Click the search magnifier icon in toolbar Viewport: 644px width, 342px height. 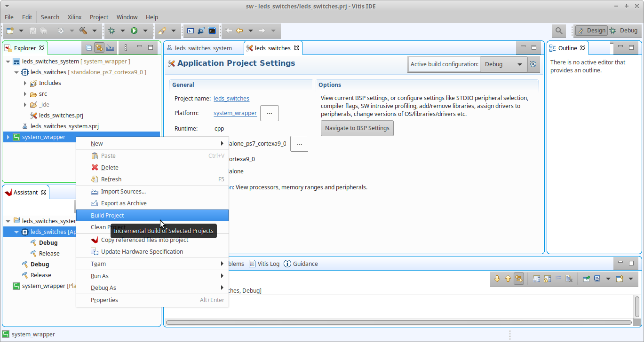pos(558,31)
